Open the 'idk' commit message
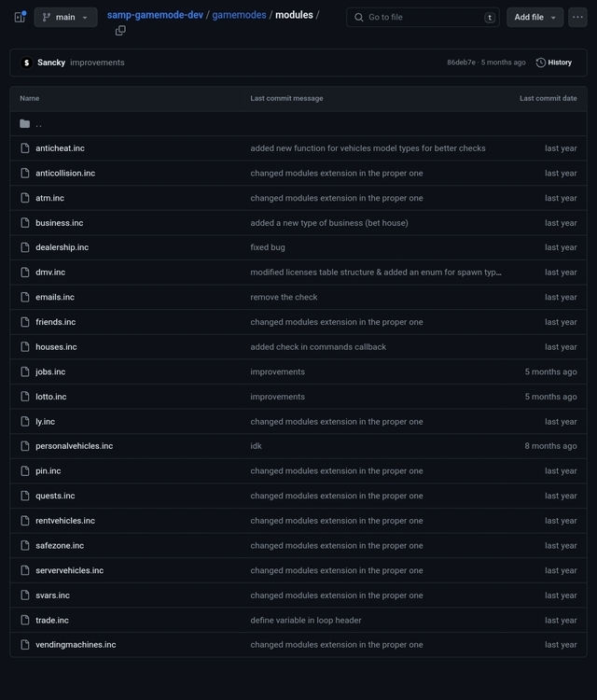Screen dimensions: 597x700 (257, 446)
